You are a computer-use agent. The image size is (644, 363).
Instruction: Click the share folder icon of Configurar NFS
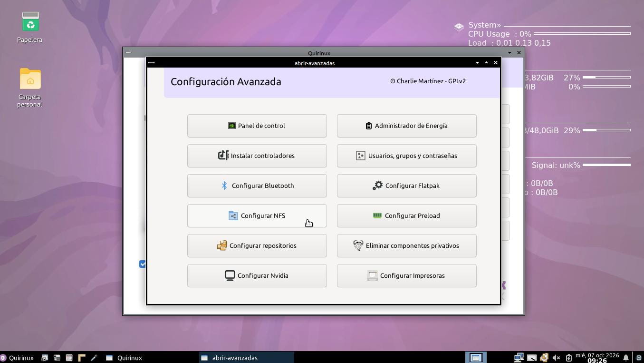click(x=233, y=216)
